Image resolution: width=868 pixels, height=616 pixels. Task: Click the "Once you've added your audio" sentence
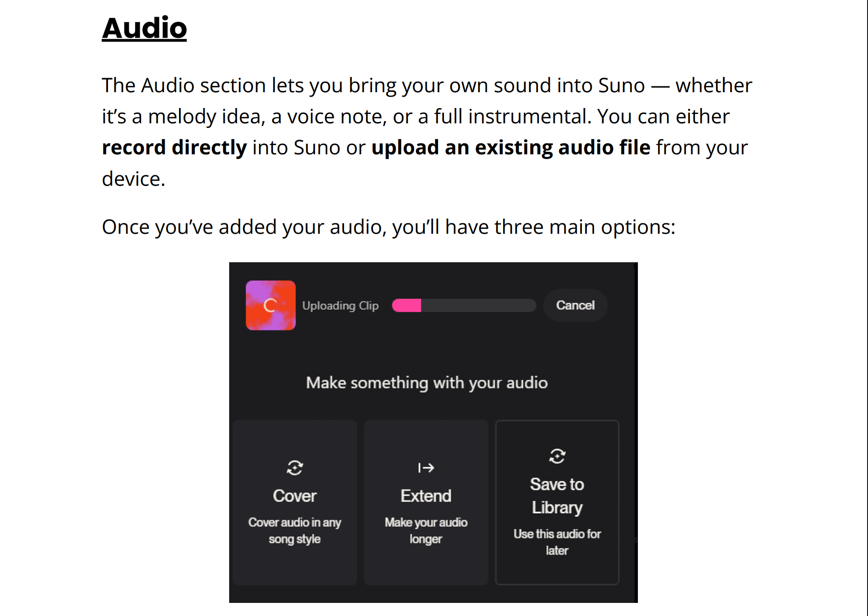pos(388,227)
